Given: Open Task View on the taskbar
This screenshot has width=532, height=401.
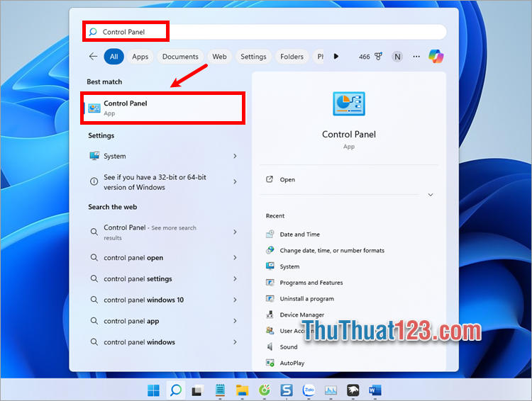Looking at the screenshot, I should pos(197,390).
